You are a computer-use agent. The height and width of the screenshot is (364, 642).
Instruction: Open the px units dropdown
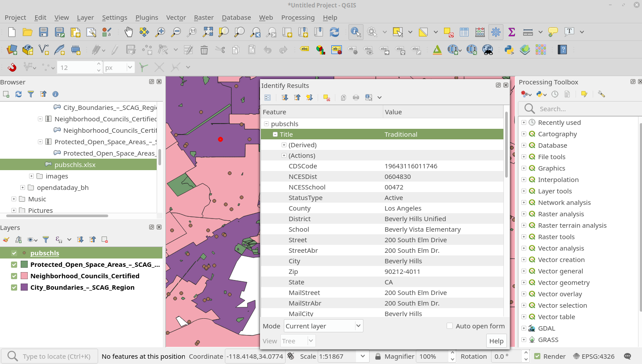click(119, 67)
